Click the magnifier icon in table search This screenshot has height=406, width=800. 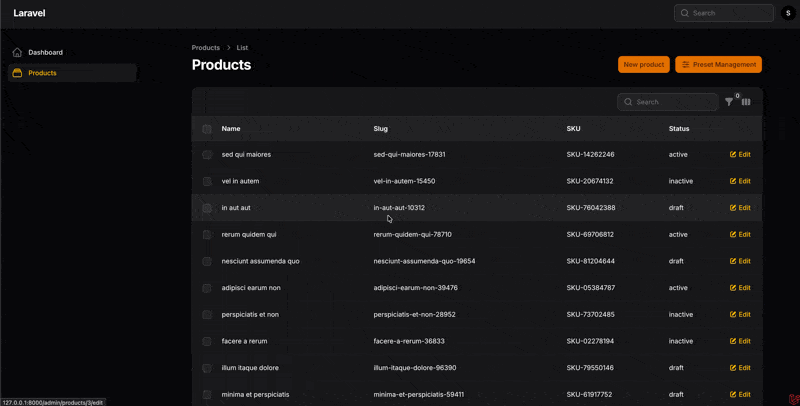pyautogui.click(x=628, y=102)
